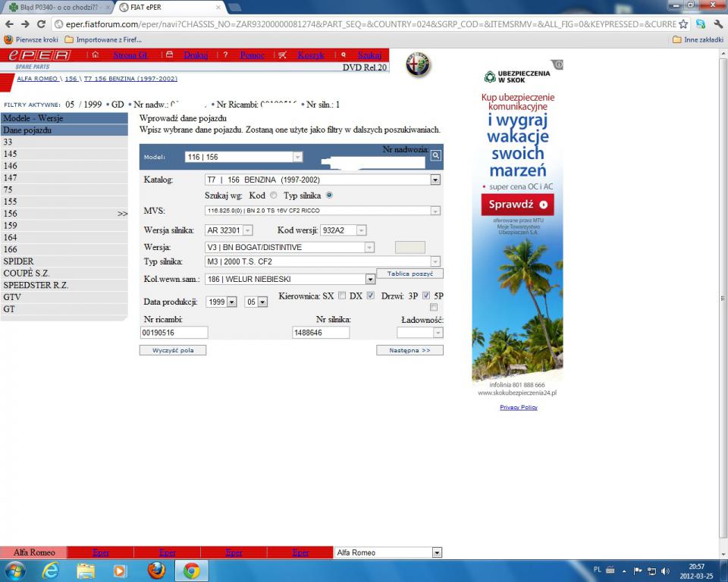Select GTV in model list
The image size is (728, 582).
pyautogui.click(x=64, y=297)
